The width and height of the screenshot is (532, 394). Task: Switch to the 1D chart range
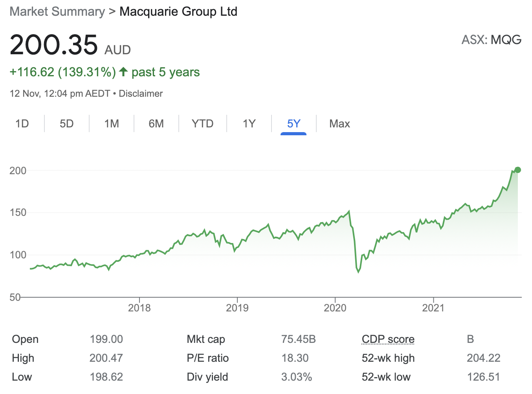[22, 124]
